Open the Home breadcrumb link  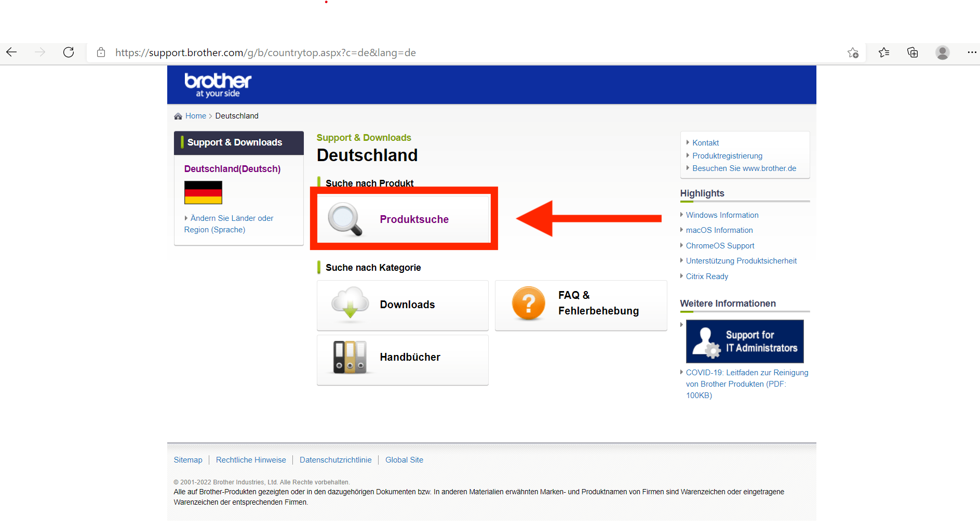coord(196,116)
